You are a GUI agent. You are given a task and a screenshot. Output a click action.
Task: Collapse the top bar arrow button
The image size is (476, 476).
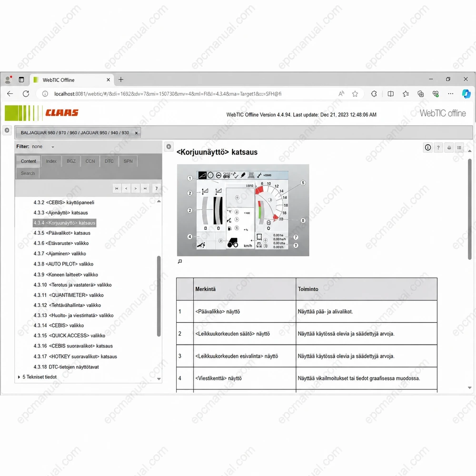click(x=7, y=130)
